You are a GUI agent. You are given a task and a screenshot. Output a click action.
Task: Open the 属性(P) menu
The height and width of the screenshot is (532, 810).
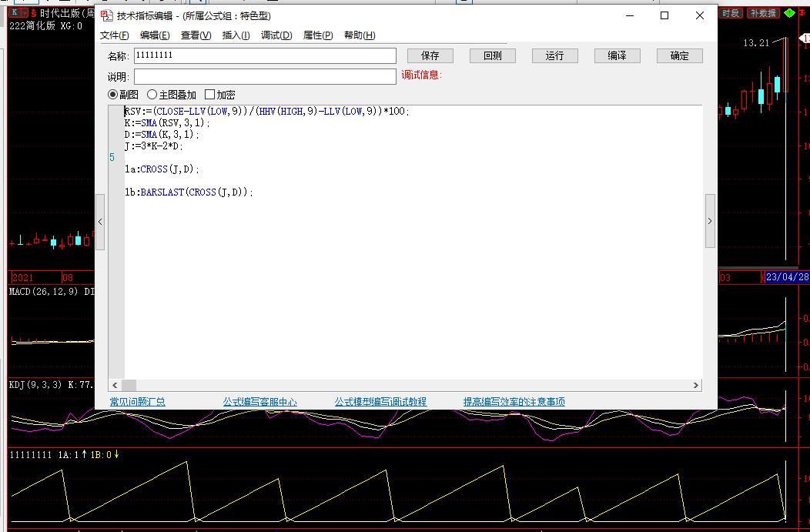(318, 35)
